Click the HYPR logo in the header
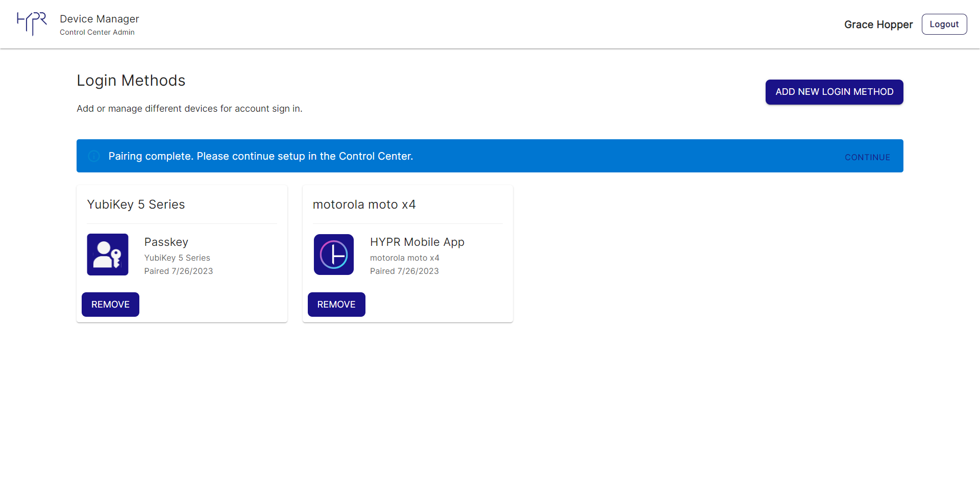980x480 pixels. pos(32,24)
